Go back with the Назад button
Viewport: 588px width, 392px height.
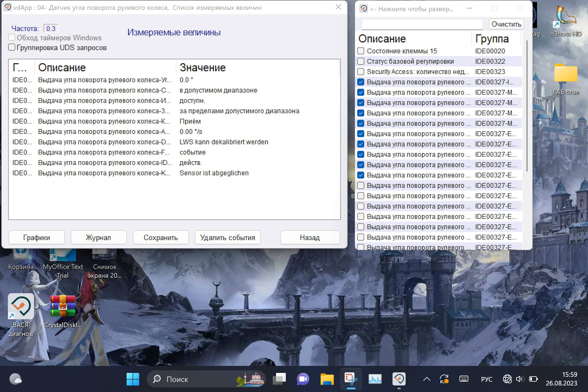[x=310, y=237]
